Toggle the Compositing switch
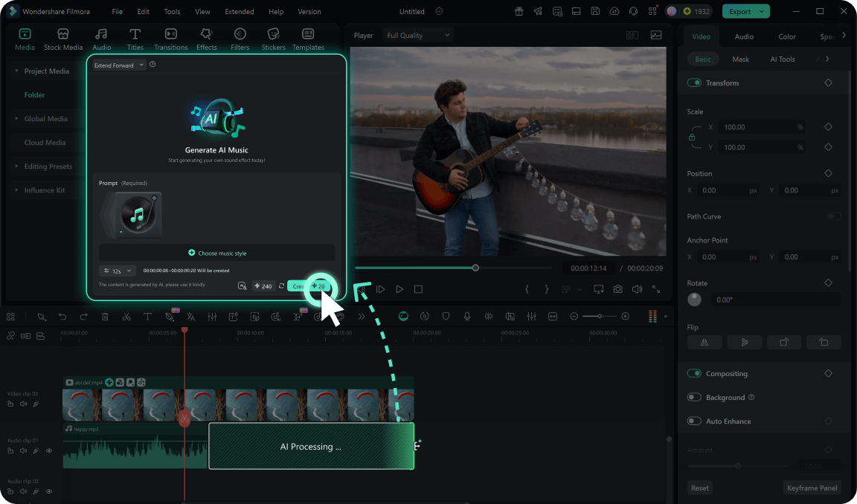Screen dimensions: 857x504 [x=694, y=373]
